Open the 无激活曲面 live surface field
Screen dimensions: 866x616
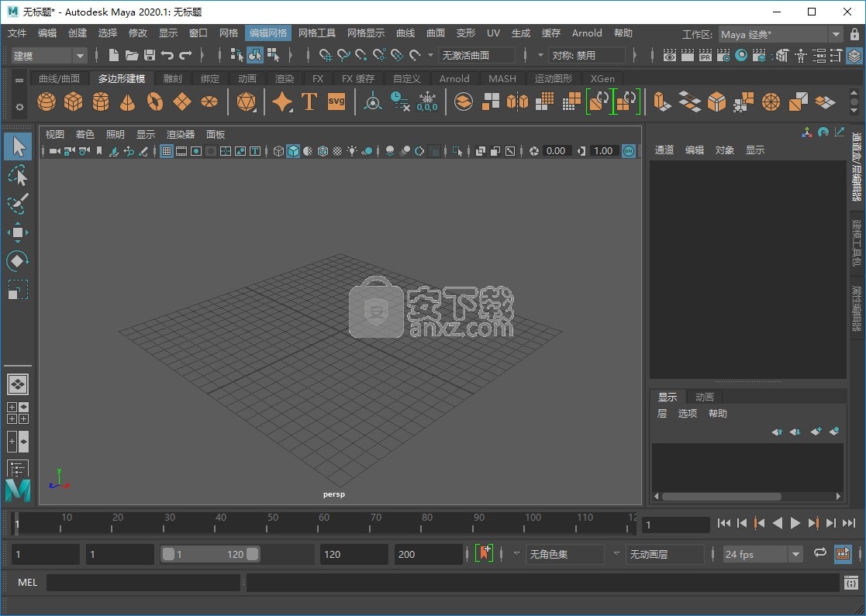(477, 55)
